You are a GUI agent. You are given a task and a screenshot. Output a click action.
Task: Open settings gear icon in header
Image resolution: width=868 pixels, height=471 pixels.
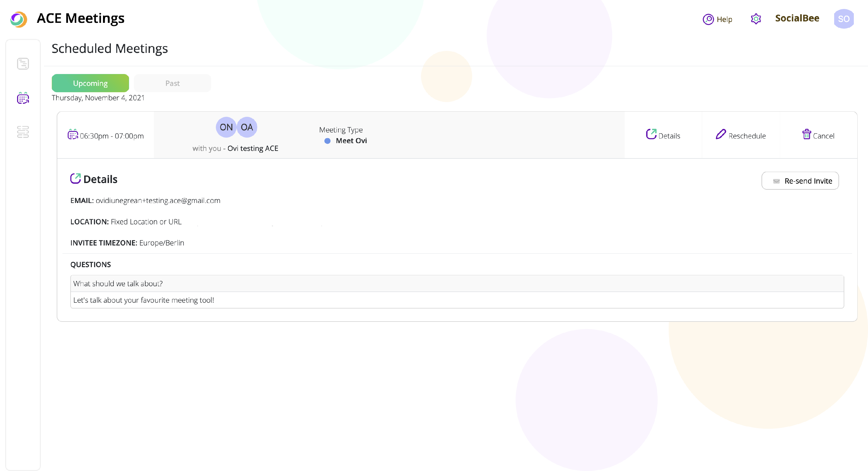tap(756, 19)
